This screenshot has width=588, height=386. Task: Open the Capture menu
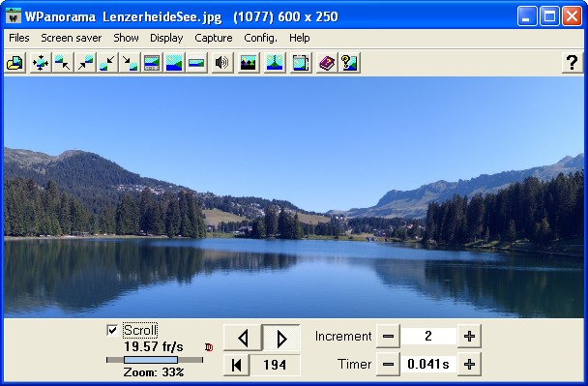(x=214, y=38)
